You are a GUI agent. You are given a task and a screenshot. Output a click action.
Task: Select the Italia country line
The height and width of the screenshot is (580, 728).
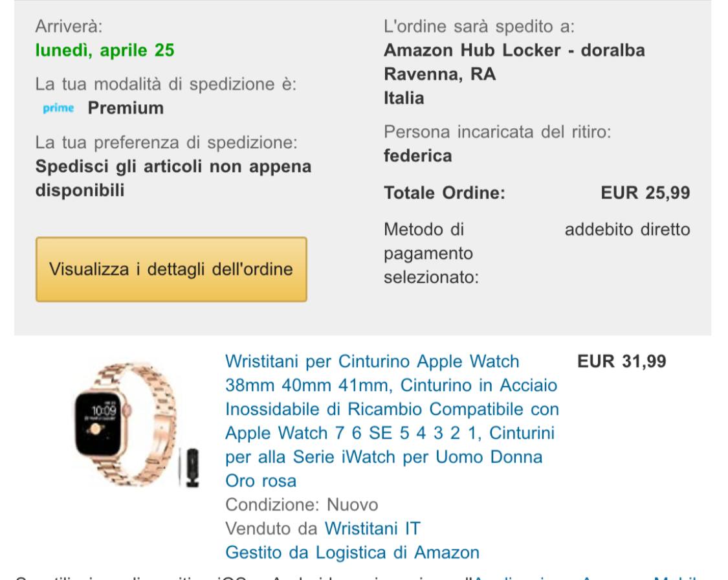pyautogui.click(x=404, y=98)
